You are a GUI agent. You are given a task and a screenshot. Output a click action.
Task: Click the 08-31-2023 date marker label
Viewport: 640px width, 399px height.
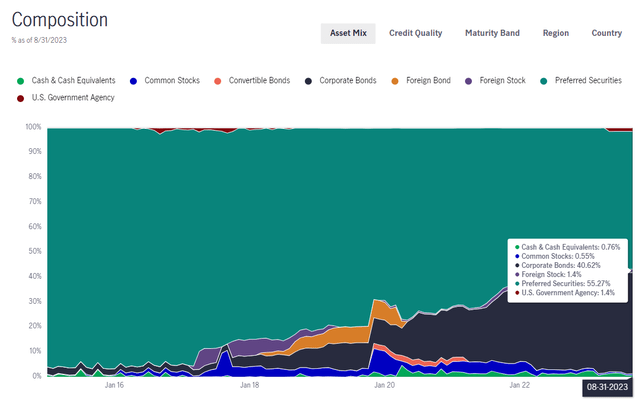click(607, 387)
